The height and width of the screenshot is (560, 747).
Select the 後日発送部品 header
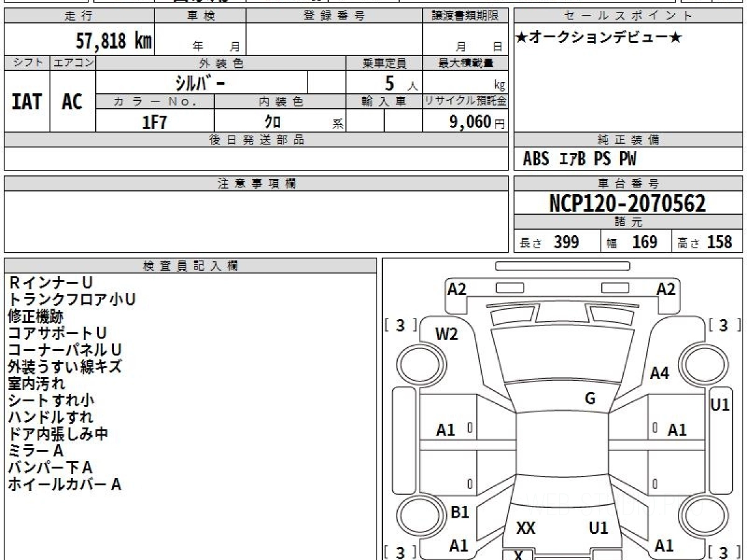[x=256, y=140]
